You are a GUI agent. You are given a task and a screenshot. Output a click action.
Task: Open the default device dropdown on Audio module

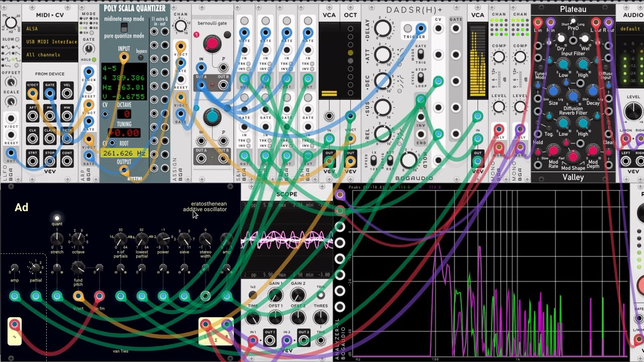point(630,29)
